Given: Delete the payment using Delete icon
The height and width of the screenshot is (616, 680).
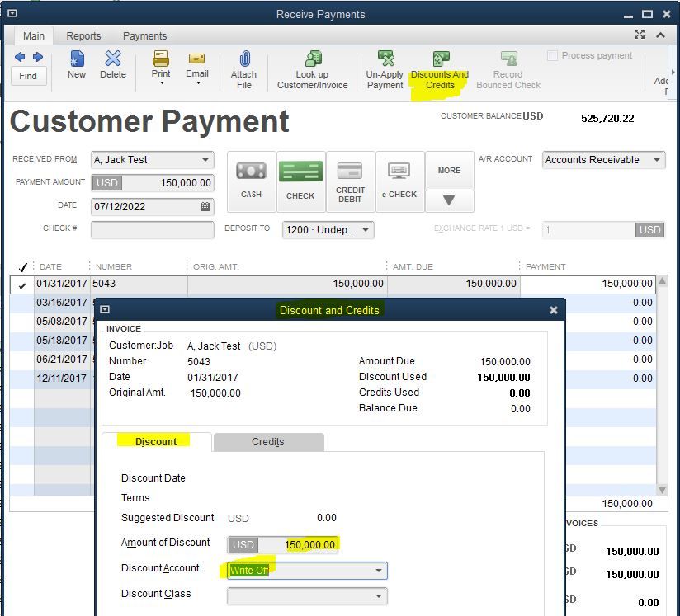Looking at the screenshot, I should point(113,59).
